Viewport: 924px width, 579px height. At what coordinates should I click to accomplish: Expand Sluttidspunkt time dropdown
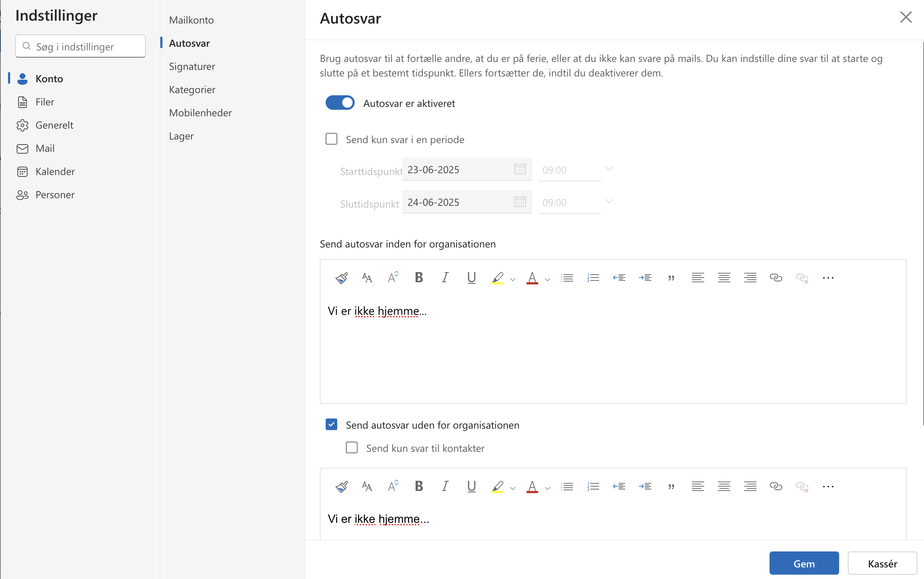[609, 201]
